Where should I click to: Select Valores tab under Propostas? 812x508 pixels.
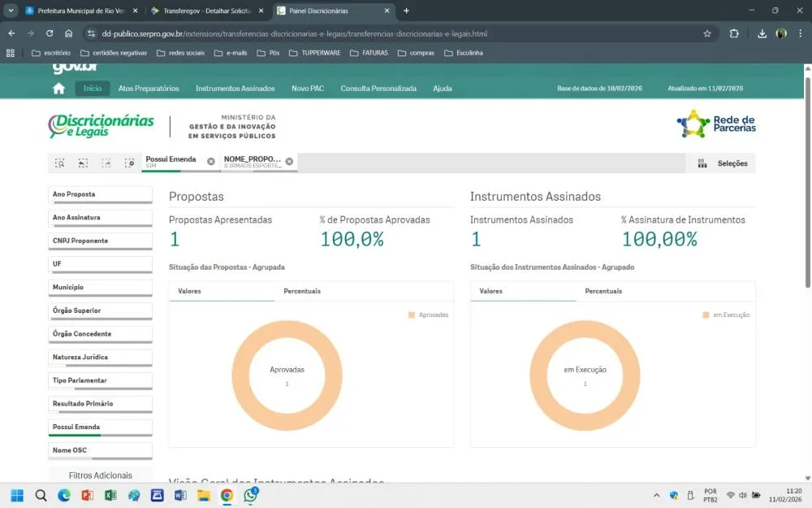click(x=189, y=291)
